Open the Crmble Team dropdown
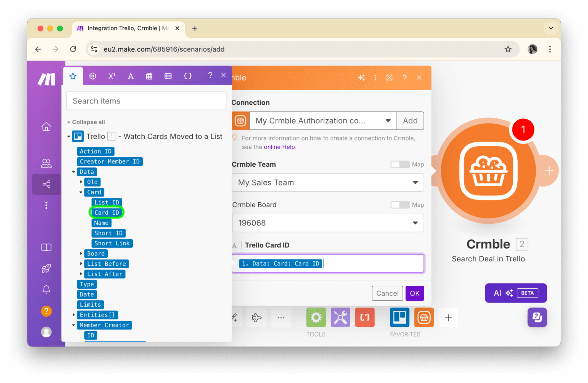588x383 pixels. pyautogui.click(x=328, y=183)
